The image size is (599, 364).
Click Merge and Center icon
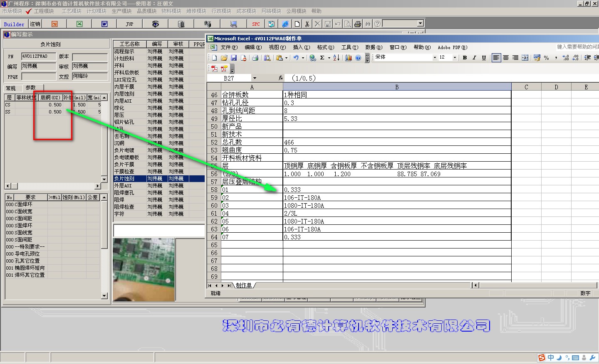coord(525,58)
